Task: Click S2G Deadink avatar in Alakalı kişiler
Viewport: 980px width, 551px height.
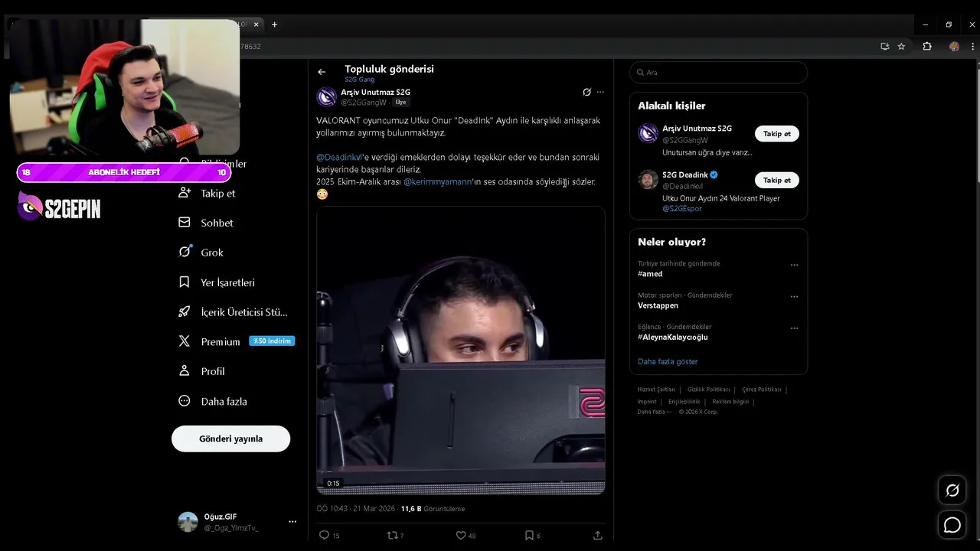Action: coord(648,180)
